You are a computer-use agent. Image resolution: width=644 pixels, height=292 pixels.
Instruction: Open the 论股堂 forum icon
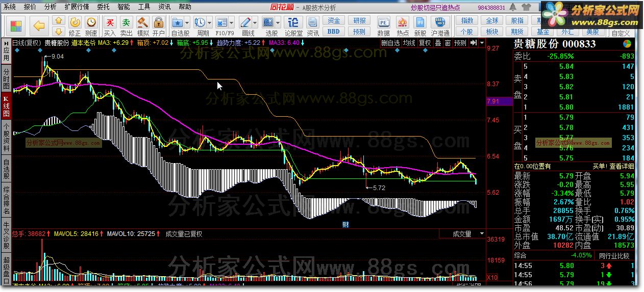293,23
